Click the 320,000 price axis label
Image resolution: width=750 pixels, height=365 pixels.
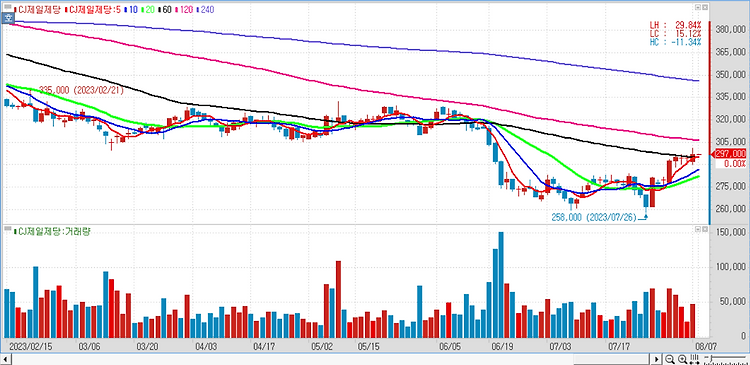pyautogui.click(x=731, y=120)
